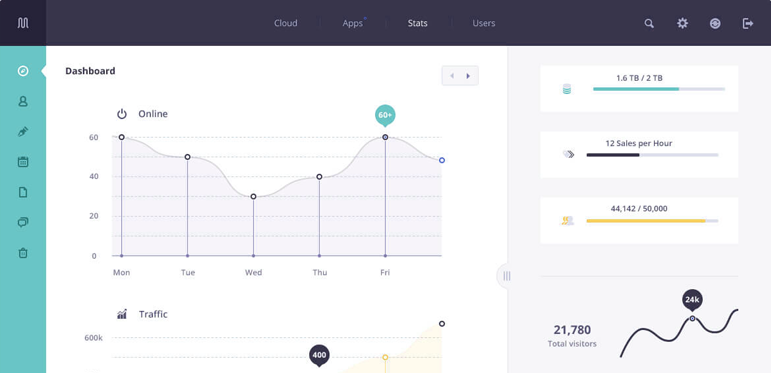Switch to the Apps tab
The image size is (771, 373).
[x=353, y=23]
